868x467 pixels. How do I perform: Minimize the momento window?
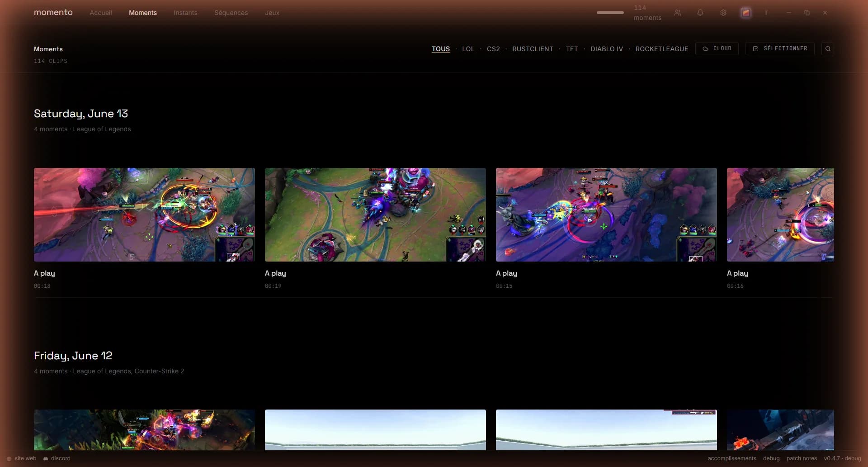pyautogui.click(x=788, y=13)
